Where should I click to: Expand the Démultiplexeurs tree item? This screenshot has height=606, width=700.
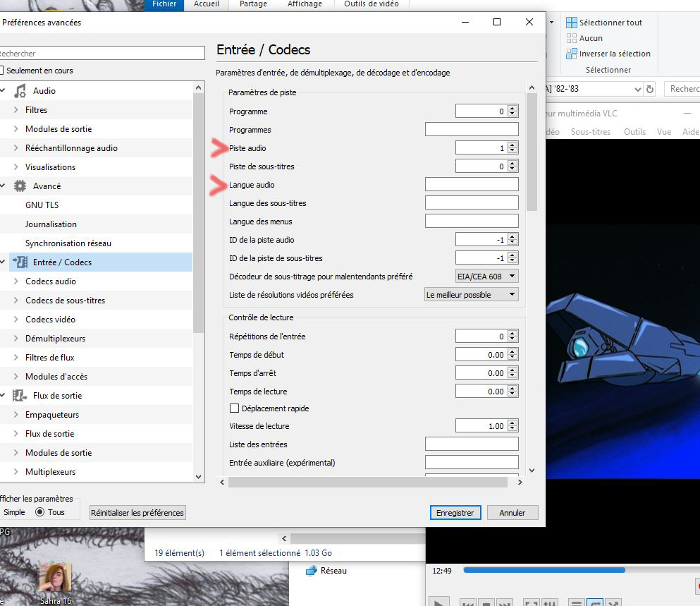(16, 339)
